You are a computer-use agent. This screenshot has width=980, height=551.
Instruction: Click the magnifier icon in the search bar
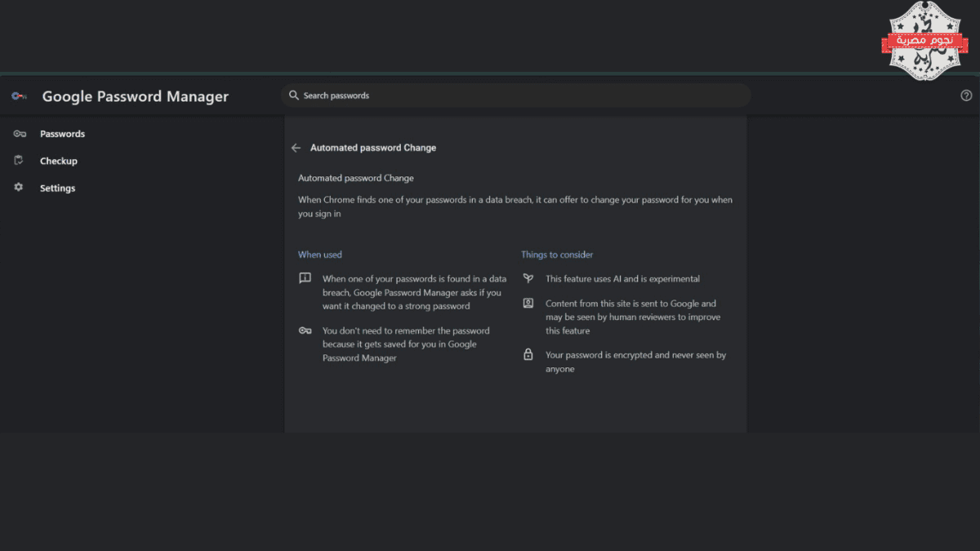[x=294, y=96]
